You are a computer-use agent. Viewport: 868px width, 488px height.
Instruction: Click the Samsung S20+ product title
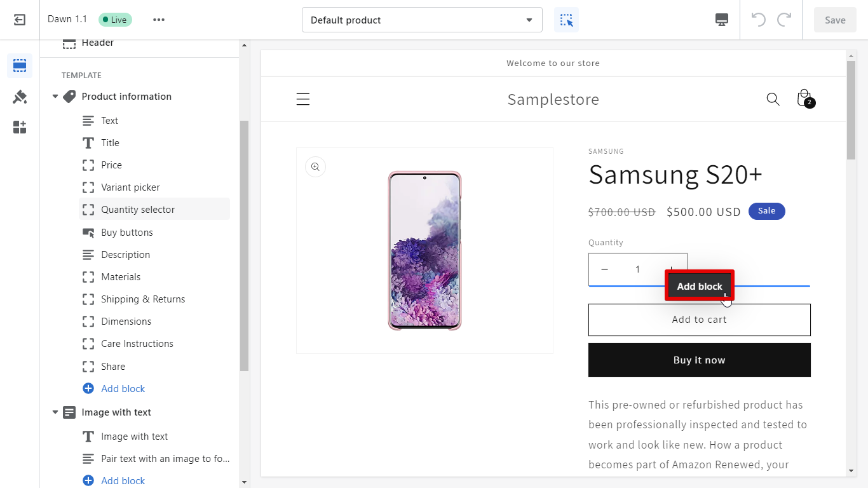[x=675, y=175]
